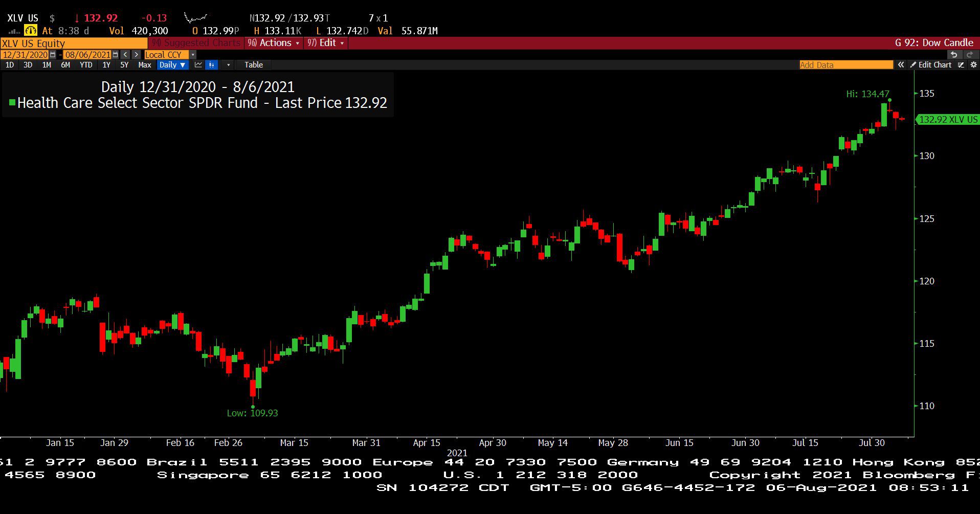The image size is (980, 514).
Task: Click the XLV US ticker text in header
Action: tap(23, 18)
